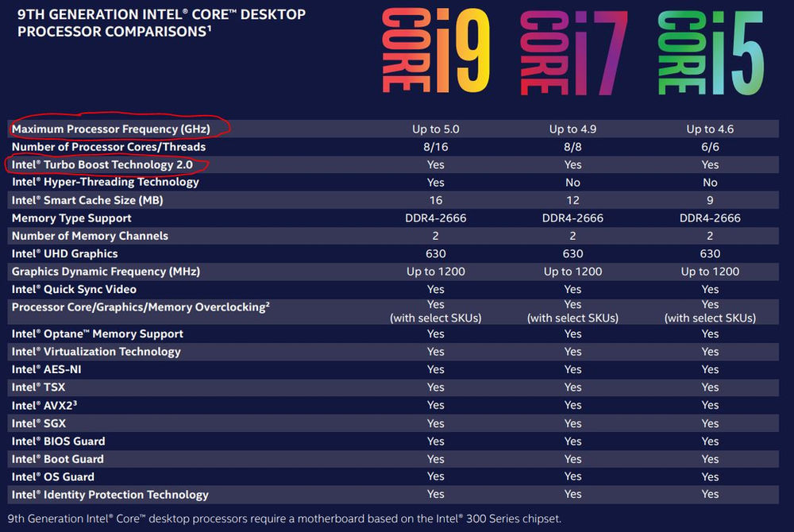Click memory channels '2' under Core i7
Viewport: 794px width, 532px height.
tap(572, 236)
